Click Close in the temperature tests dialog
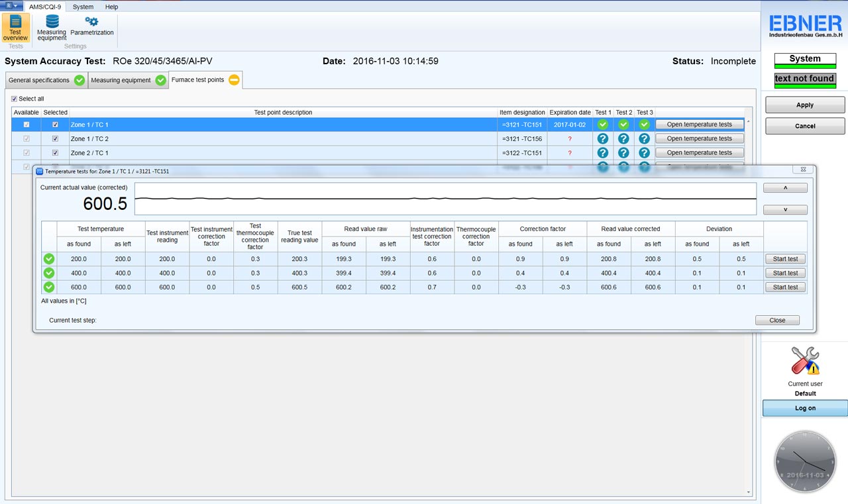 (x=777, y=320)
